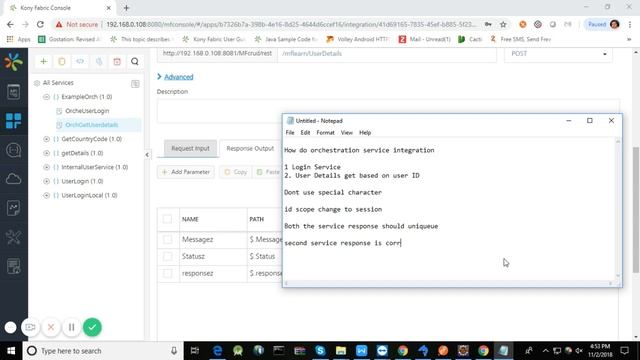This screenshot has height=360, width=640.
Task: Click the plus icon to add service
Action: [x=43, y=62]
